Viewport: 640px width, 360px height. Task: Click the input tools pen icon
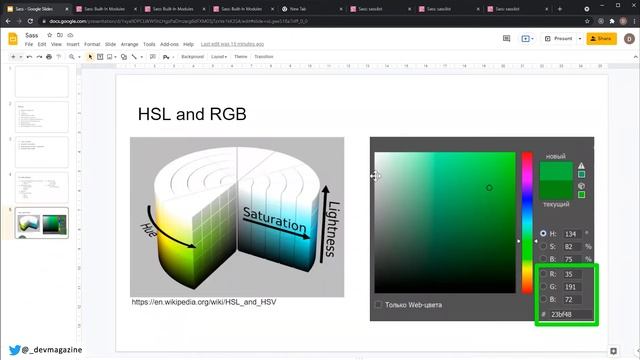(x=166, y=57)
